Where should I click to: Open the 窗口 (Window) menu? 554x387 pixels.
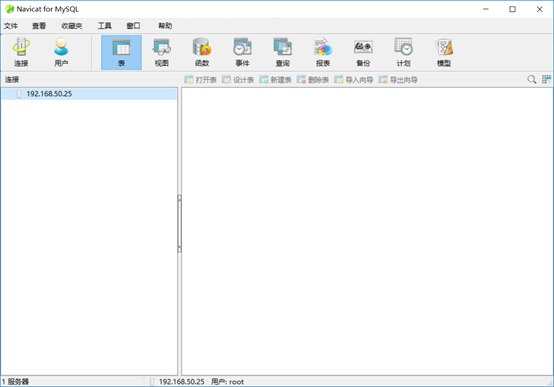point(133,26)
